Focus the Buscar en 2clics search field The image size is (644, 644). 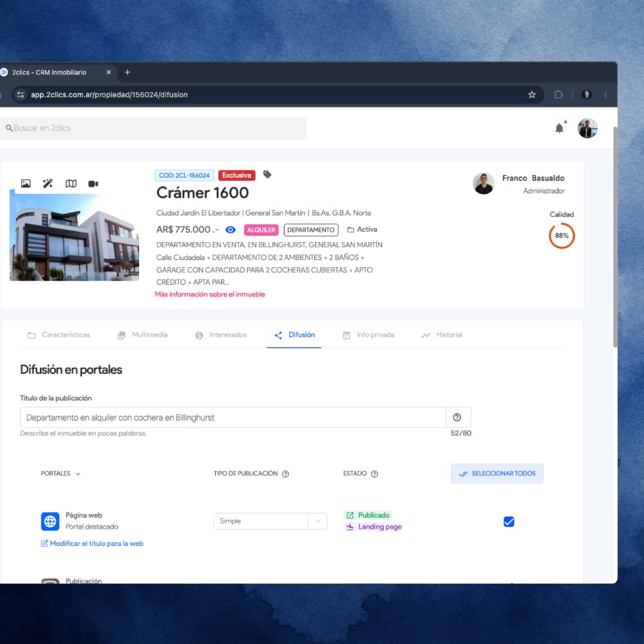pos(153,128)
